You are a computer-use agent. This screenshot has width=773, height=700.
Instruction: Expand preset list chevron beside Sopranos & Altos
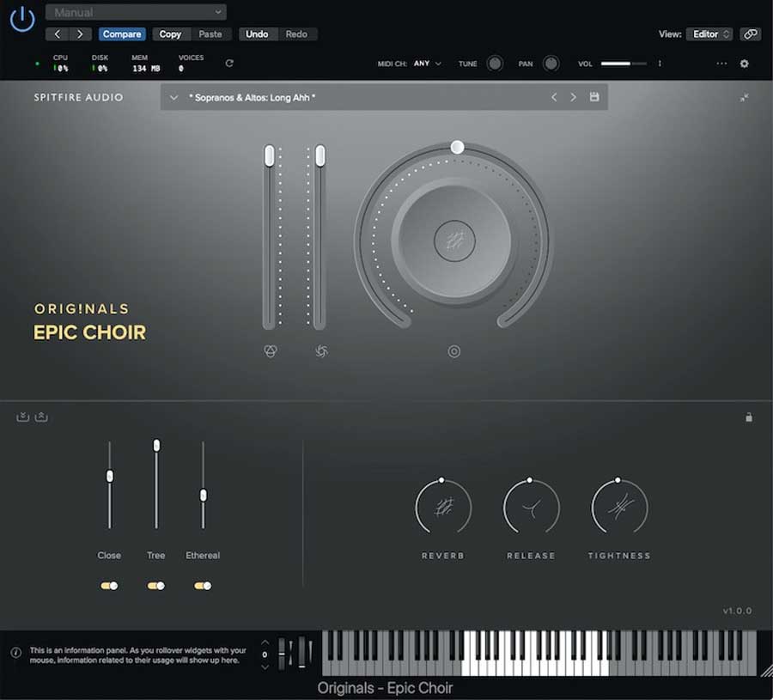[173, 98]
